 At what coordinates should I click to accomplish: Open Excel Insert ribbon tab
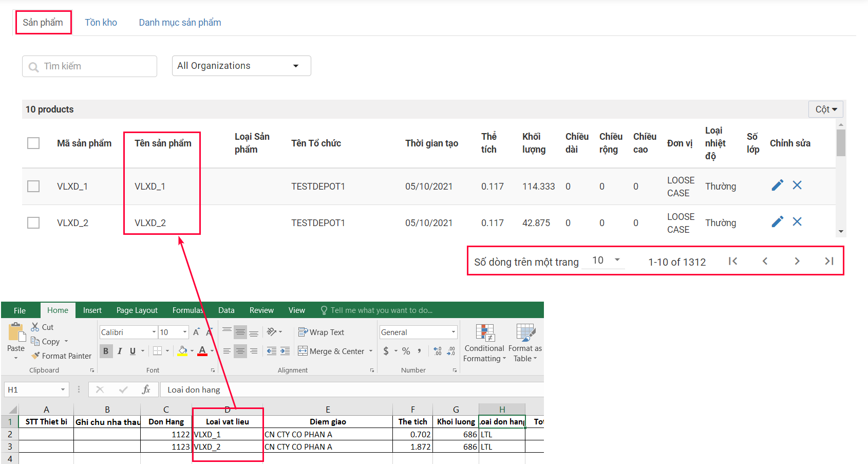click(92, 310)
